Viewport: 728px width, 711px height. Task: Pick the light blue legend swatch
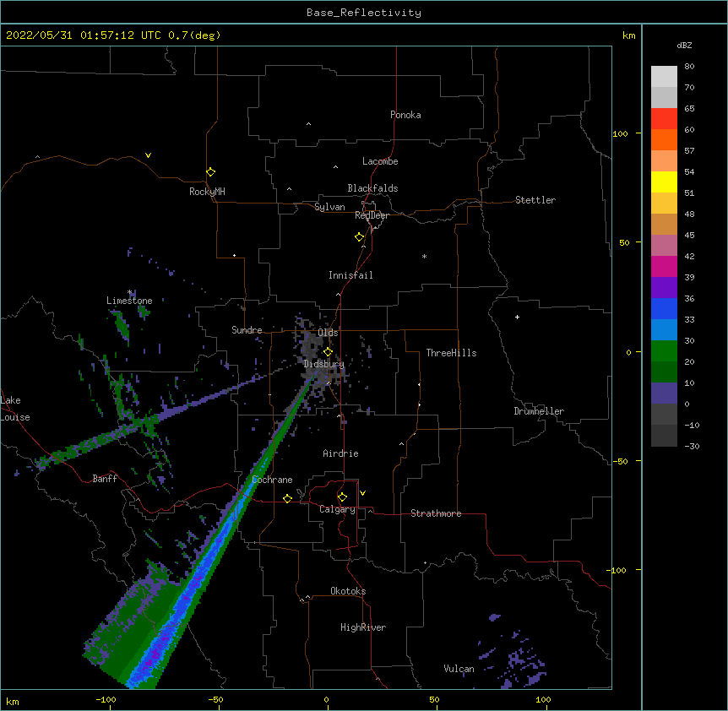click(x=664, y=330)
